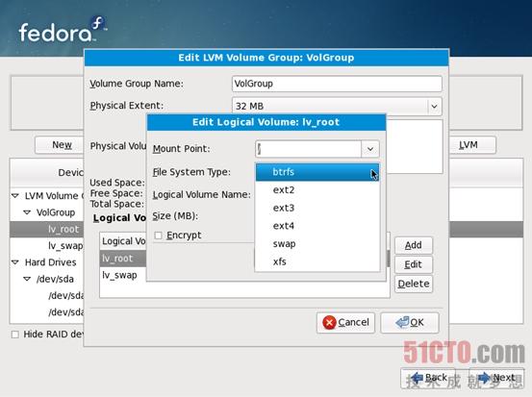Click the Volume Group Name field
532x397 pixels.
(337, 84)
